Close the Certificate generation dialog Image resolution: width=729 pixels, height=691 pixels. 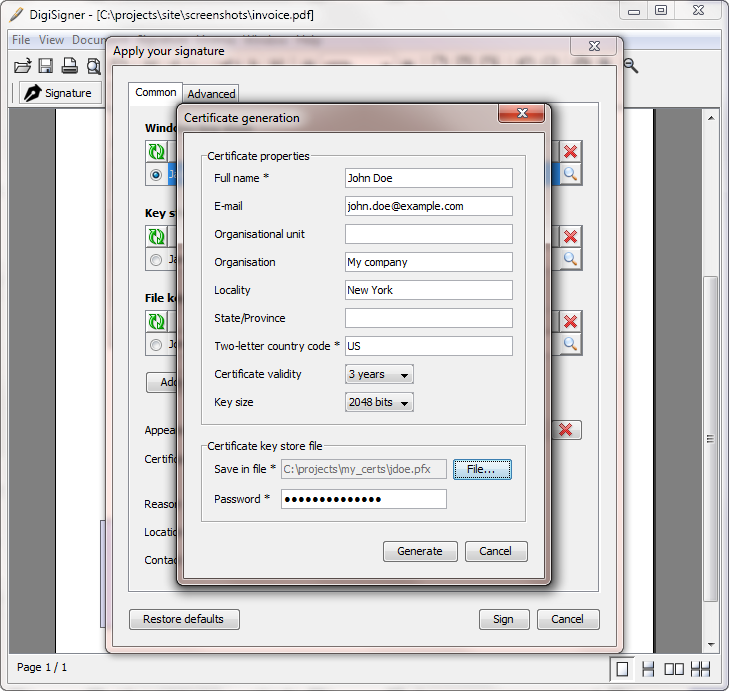coord(522,113)
